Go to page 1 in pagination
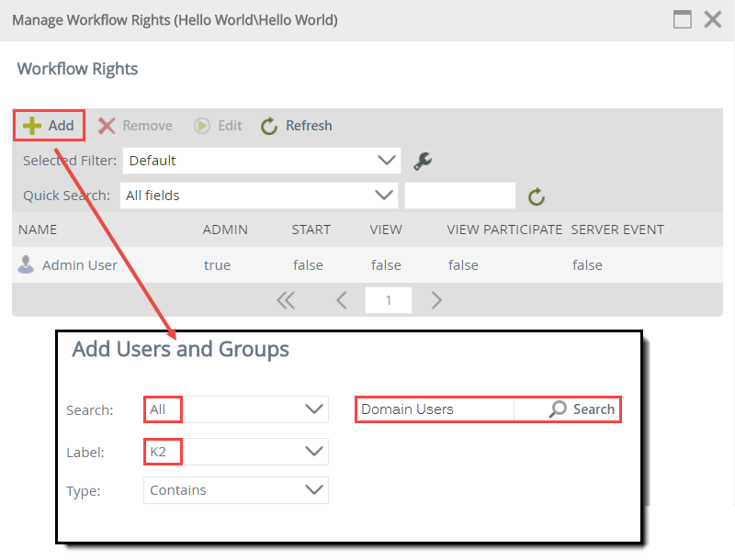735x560 pixels. tap(388, 299)
